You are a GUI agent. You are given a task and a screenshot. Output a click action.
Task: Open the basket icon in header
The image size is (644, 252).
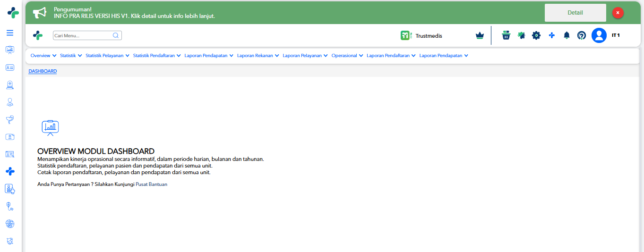pyautogui.click(x=506, y=35)
